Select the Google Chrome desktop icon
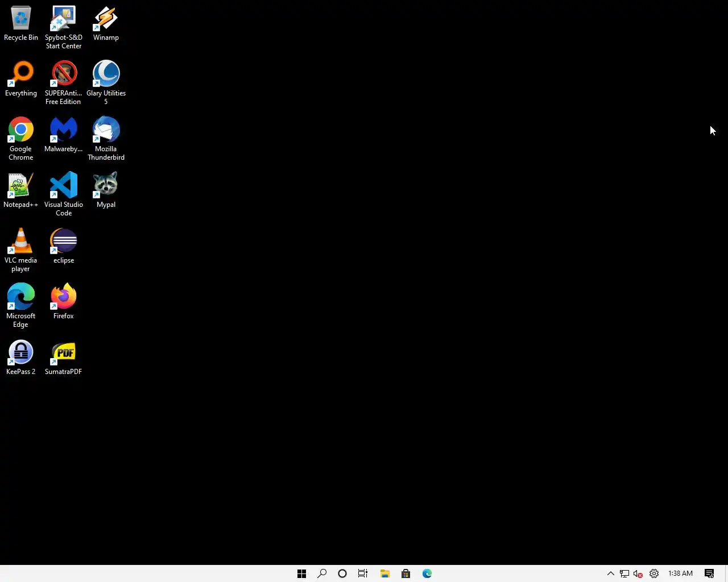This screenshot has height=582, width=728. click(21, 139)
